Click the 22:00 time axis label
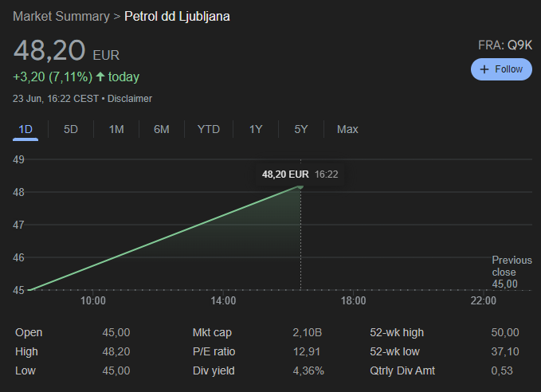Screen dimensions: 541x392 (484, 300)
